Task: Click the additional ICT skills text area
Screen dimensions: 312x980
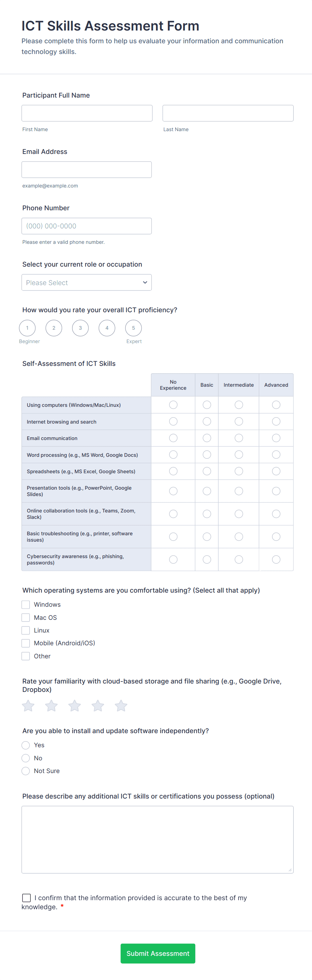Action: click(157, 839)
